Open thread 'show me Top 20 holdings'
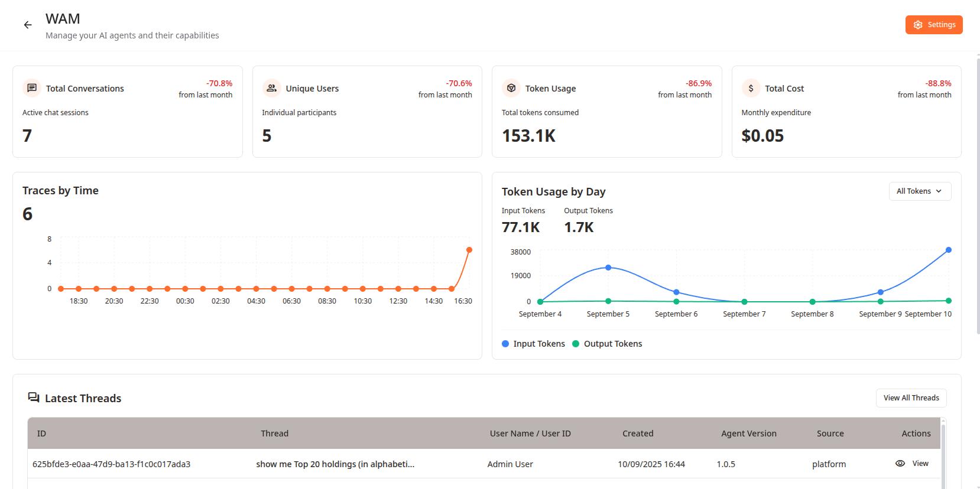Image resolution: width=980 pixels, height=489 pixels. [x=335, y=464]
